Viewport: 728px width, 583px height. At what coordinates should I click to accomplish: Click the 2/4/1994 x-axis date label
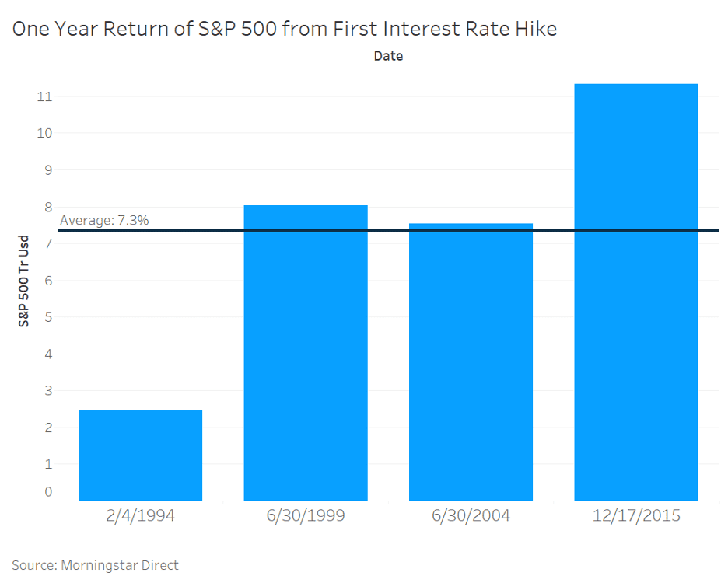click(x=140, y=515)
